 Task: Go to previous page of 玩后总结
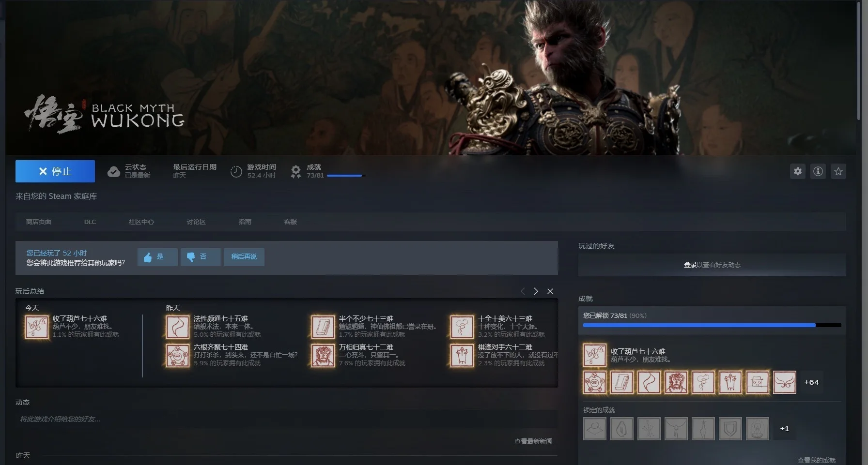(523, 291)
